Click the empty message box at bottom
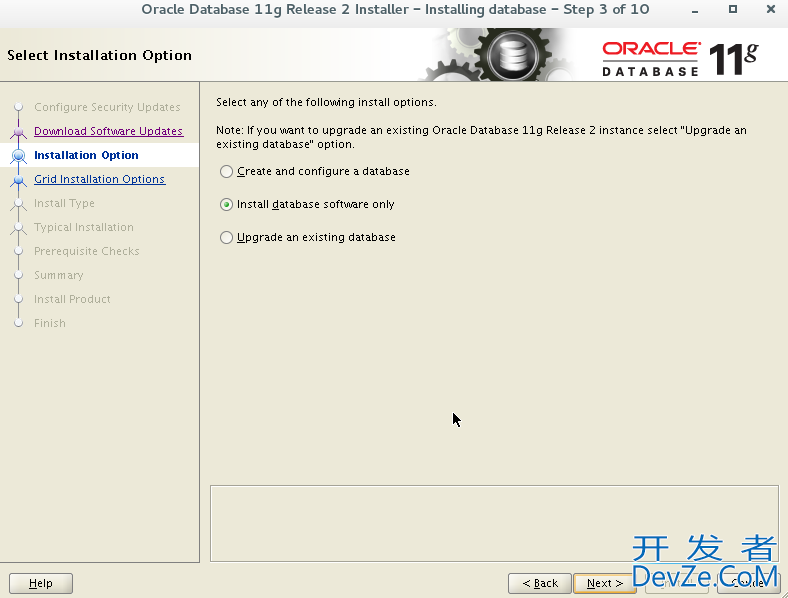Image resolution: width=788 pixels, height=598 pixels. [495, 524]
